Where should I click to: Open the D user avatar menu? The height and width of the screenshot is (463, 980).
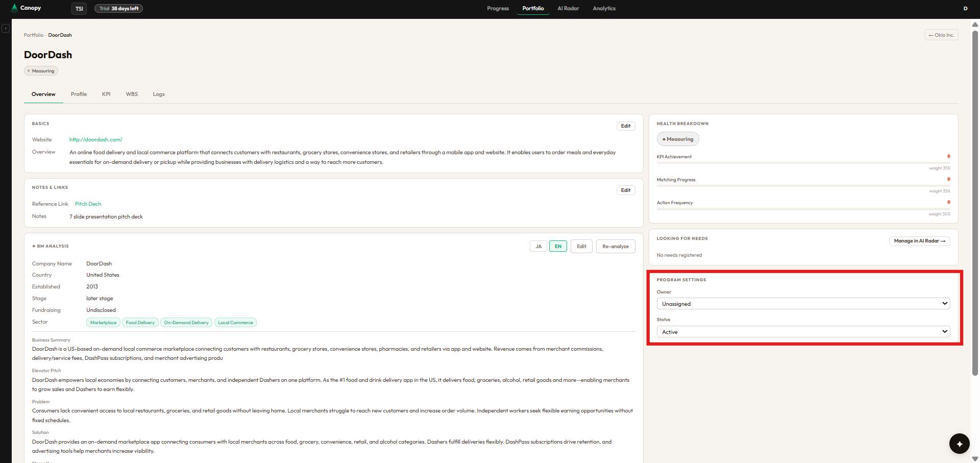pyautogui.click(x=965, y=8)
